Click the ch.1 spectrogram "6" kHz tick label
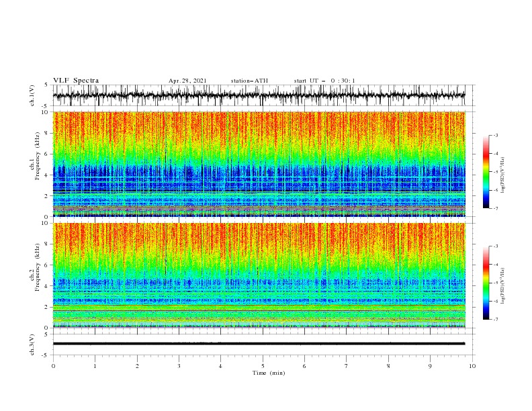532x411 pixels. click(x=46, y=154)
